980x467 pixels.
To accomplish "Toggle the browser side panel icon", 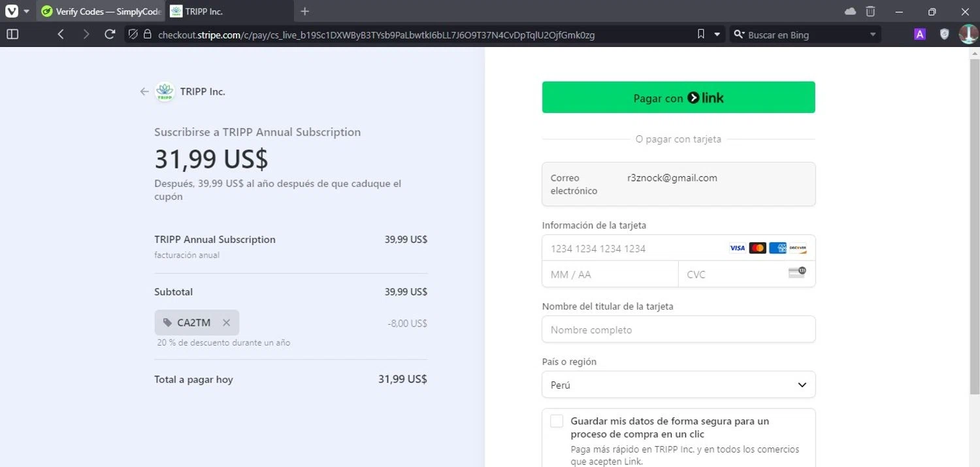I will pos(12,35).
